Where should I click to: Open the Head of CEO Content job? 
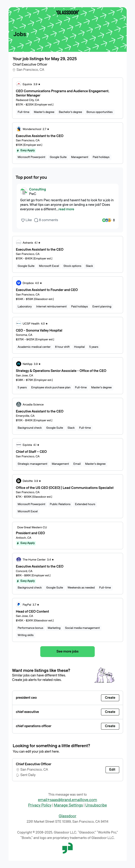tap(32, 611)
